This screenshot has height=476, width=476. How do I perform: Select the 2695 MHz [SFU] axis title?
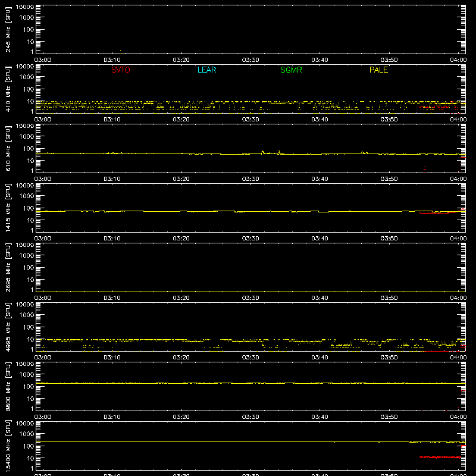tap(8, 267)
